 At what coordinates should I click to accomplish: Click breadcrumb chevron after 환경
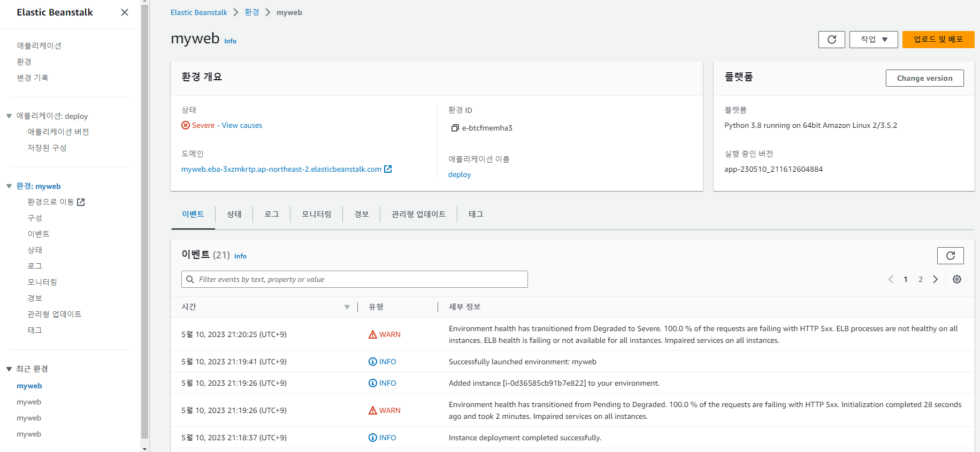pos(268,12)
